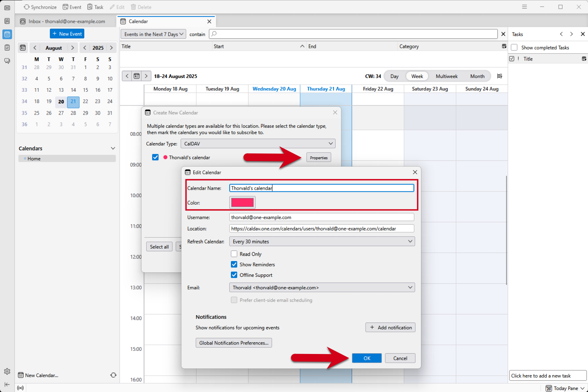Open the Tasks view from the sidebar

point(7,47)
